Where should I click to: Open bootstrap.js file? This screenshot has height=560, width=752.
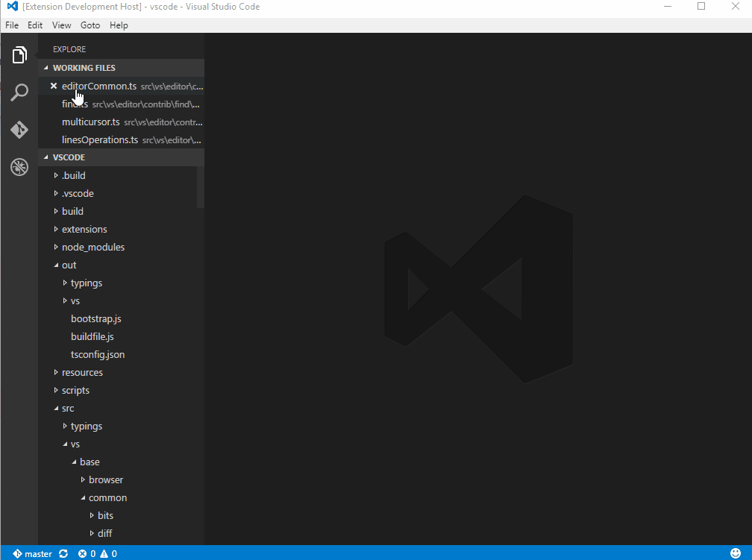(96, 319)
